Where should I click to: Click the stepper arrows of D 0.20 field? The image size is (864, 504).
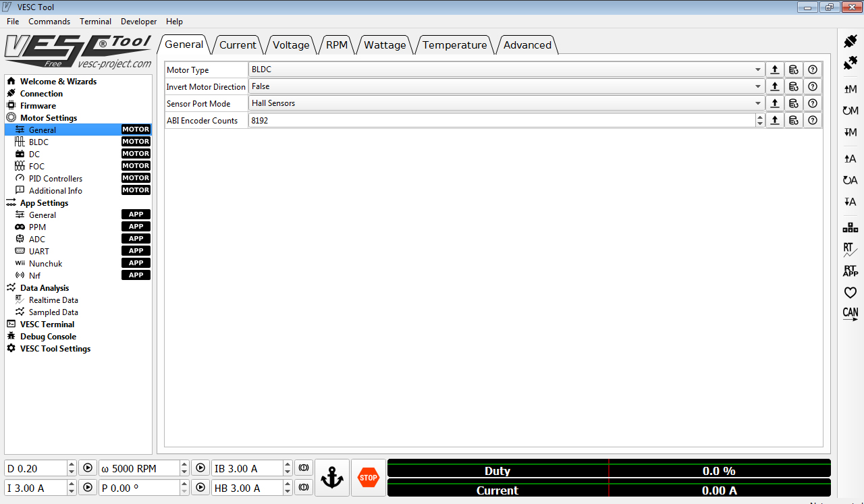pyautogui.click(x=72, y=468)
